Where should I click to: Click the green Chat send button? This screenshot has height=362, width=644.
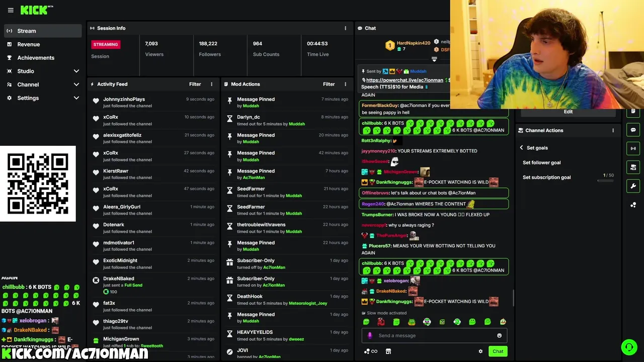[498, 351]
